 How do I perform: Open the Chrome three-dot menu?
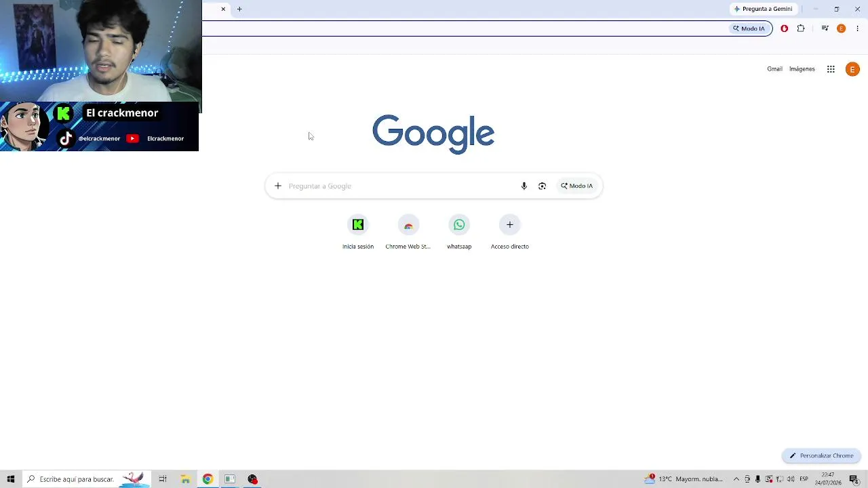(x=857, y=28)
